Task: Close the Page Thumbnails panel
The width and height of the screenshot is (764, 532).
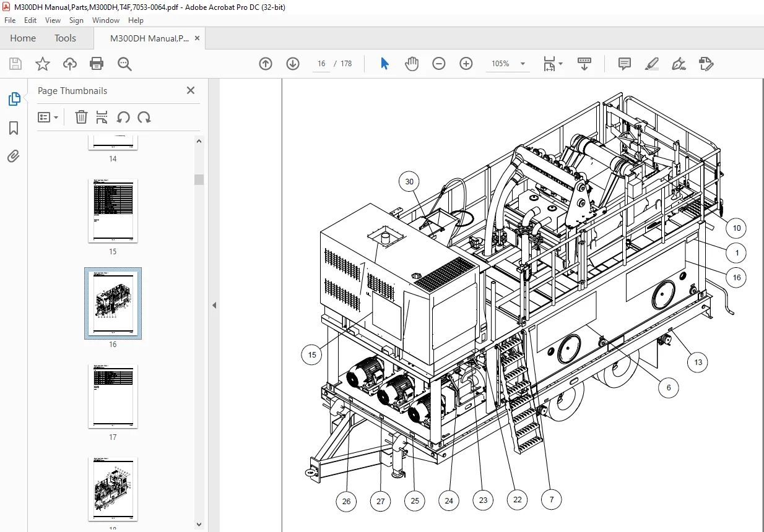Action: (x=190, y=90)
